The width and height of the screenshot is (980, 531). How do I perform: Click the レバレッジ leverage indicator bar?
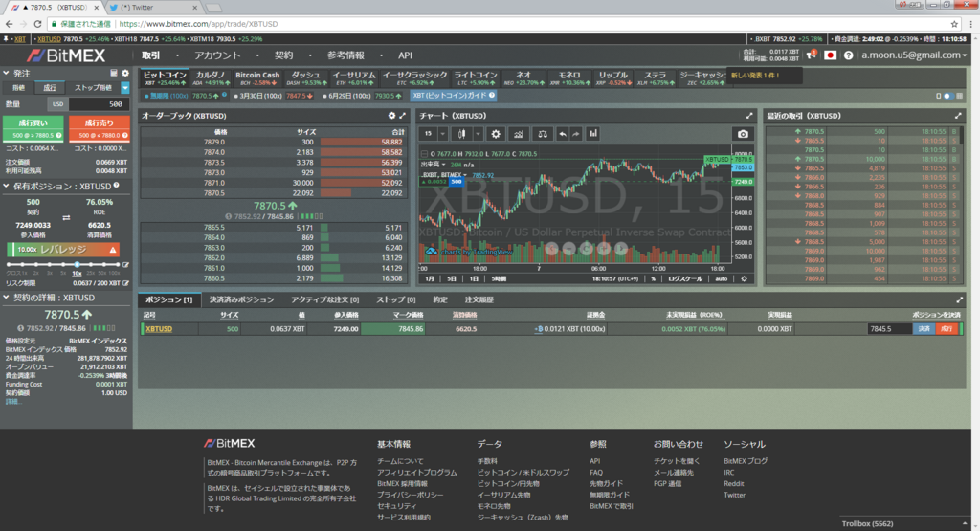pos(62,250)
